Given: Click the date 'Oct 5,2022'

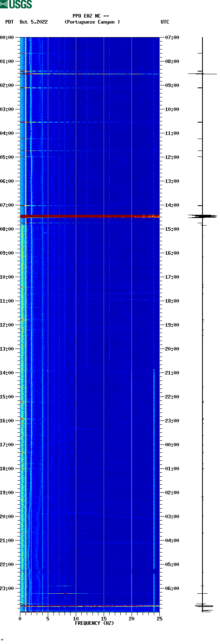Looking at the screenshot, I should [x=33, y=22].
